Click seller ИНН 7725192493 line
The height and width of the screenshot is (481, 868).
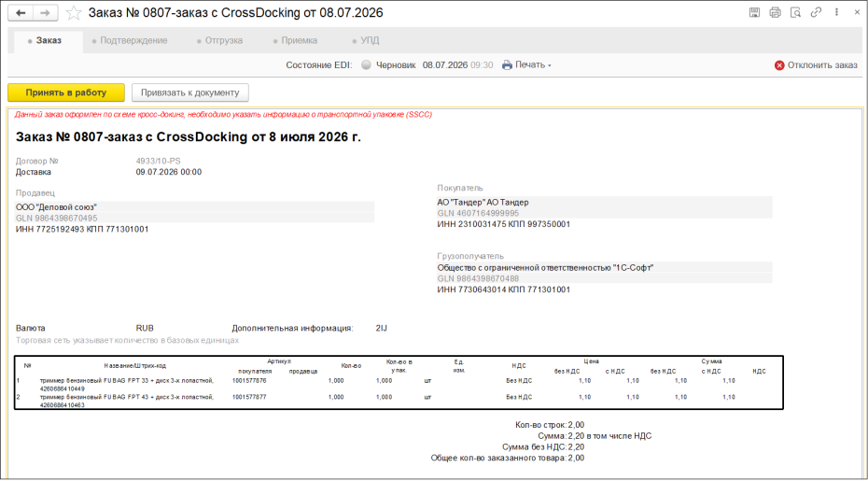(x=82, y=229)
